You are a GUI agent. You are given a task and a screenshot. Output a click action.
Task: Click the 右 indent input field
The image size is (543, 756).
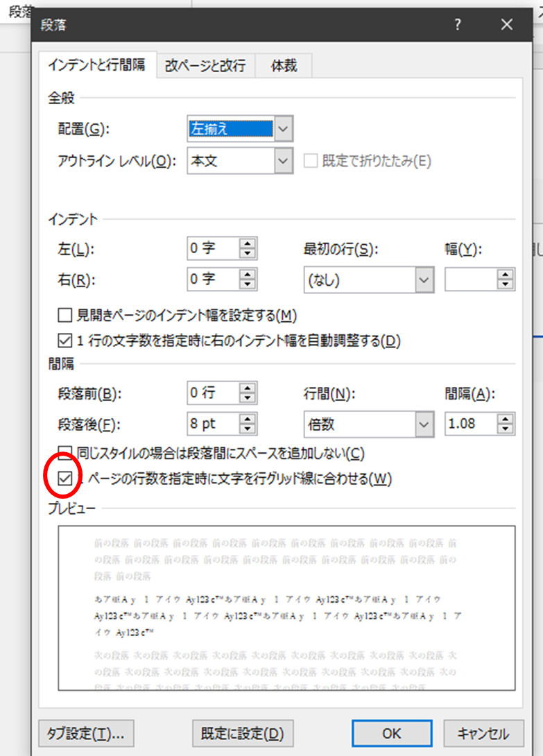pos(214,280)
